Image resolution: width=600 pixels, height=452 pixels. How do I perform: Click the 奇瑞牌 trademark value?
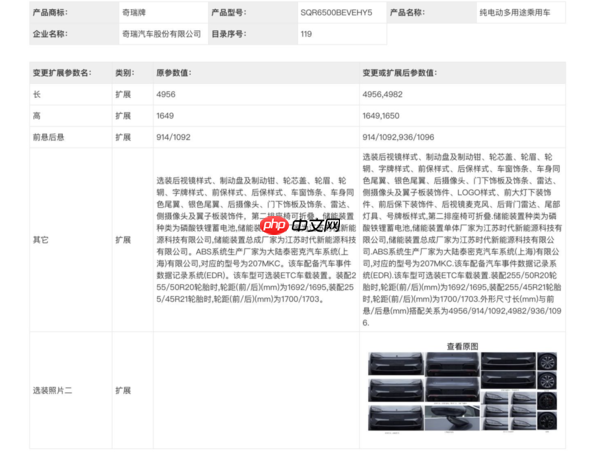[x=134, y=13]
